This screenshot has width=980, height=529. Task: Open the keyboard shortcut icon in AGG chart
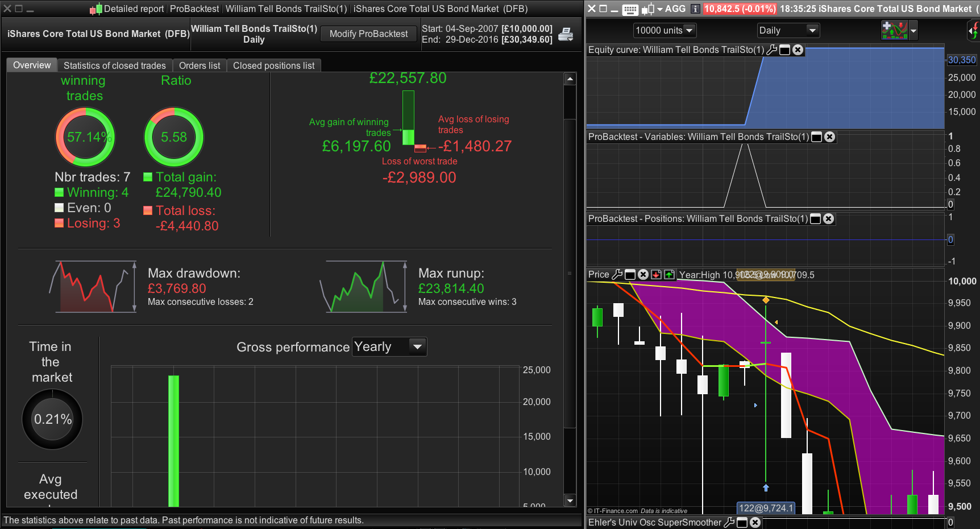(x=630, y=9)
